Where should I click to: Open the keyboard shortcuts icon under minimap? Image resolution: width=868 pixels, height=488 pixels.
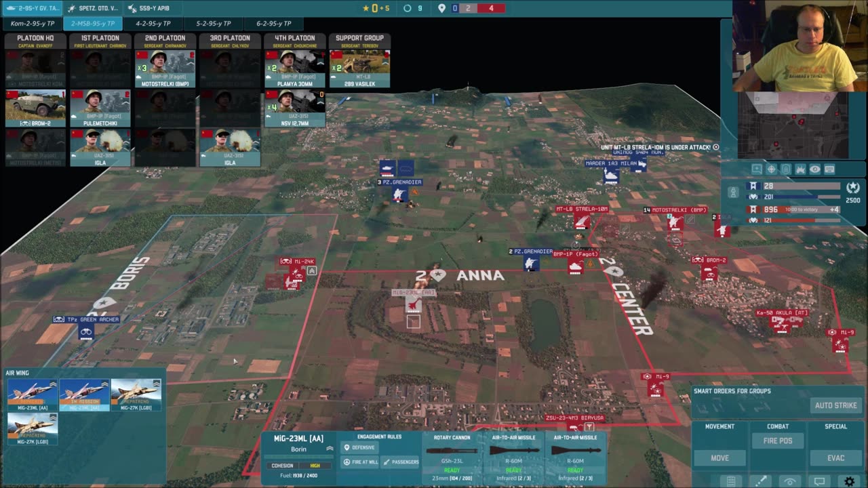point(829,169)
